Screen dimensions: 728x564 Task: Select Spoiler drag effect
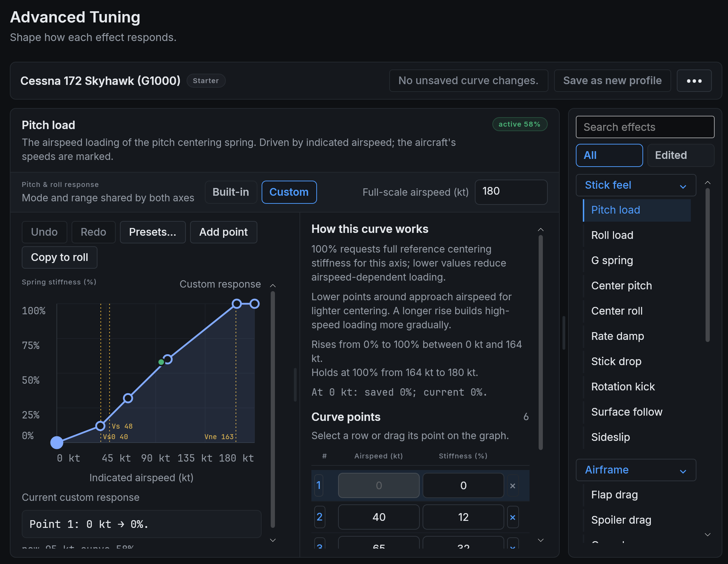[637, 520]
